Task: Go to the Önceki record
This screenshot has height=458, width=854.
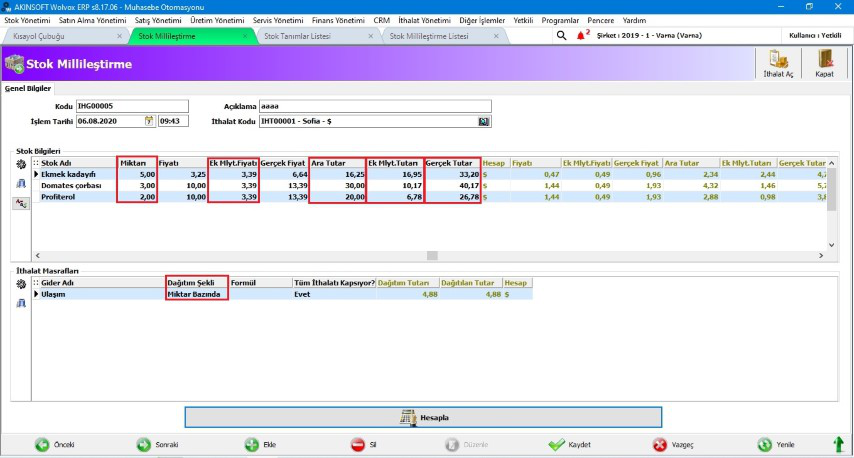Action: coord(55,445)
